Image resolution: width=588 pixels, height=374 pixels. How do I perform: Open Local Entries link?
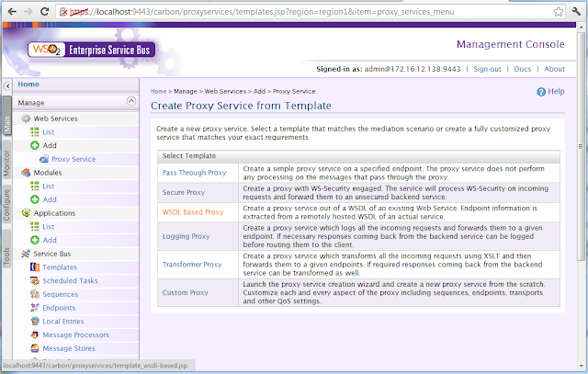(x=63, y=321)
